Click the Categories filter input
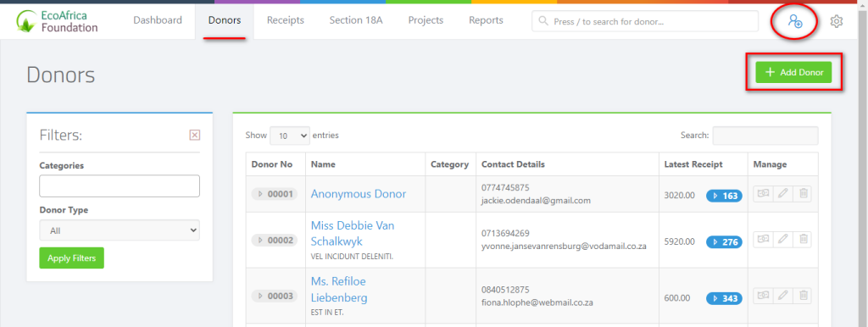Image resolution: width=868 pixels, height=327 pixels. tap(119, 186)
